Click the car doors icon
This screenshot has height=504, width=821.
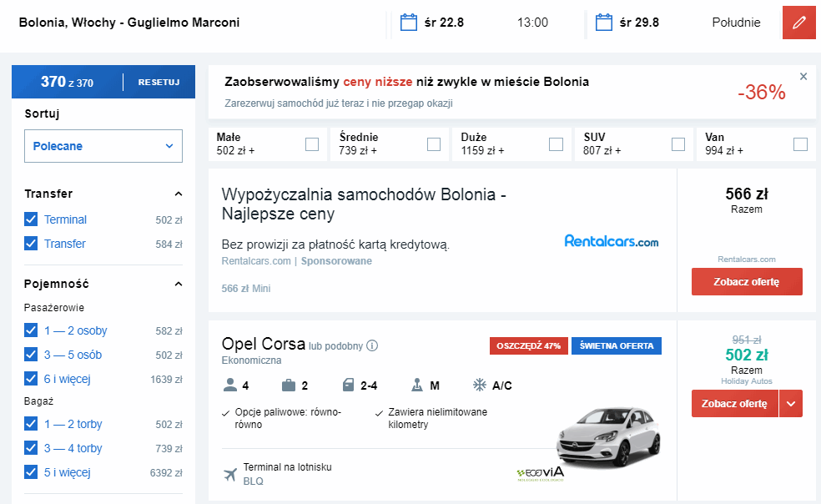348,386
